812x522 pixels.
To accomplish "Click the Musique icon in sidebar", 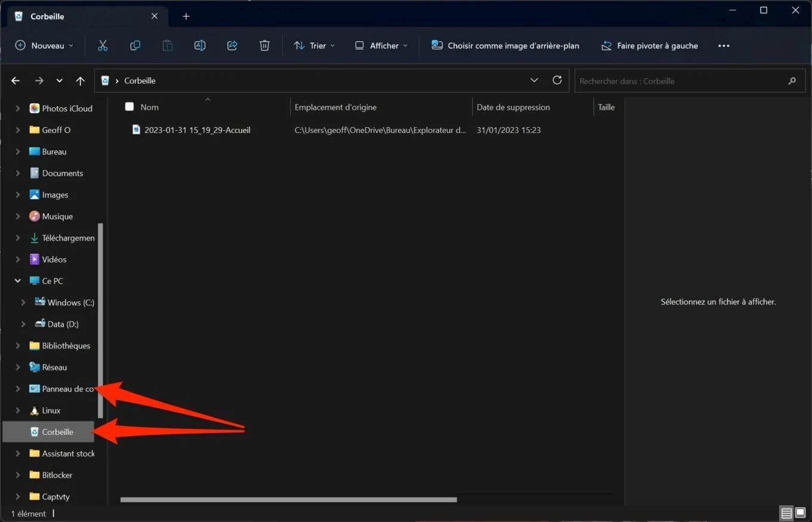I will (35, 217).
